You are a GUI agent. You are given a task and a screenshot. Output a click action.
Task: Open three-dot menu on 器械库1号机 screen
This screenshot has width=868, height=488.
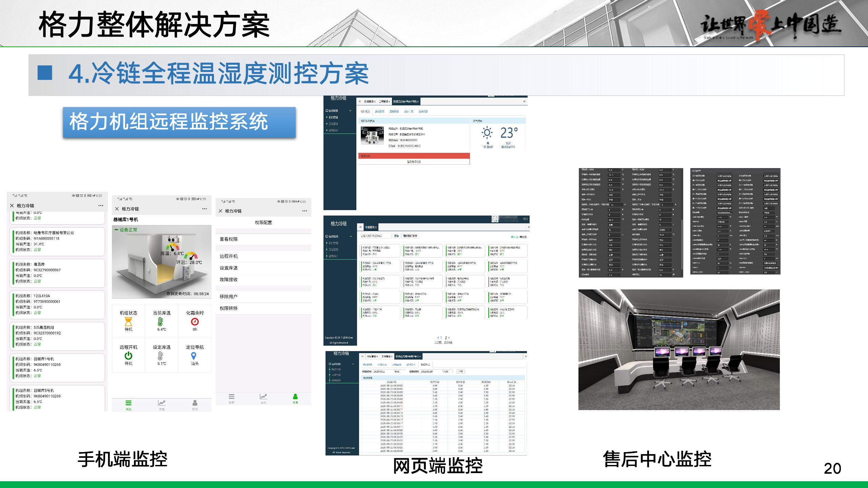(x=204, y=209)
